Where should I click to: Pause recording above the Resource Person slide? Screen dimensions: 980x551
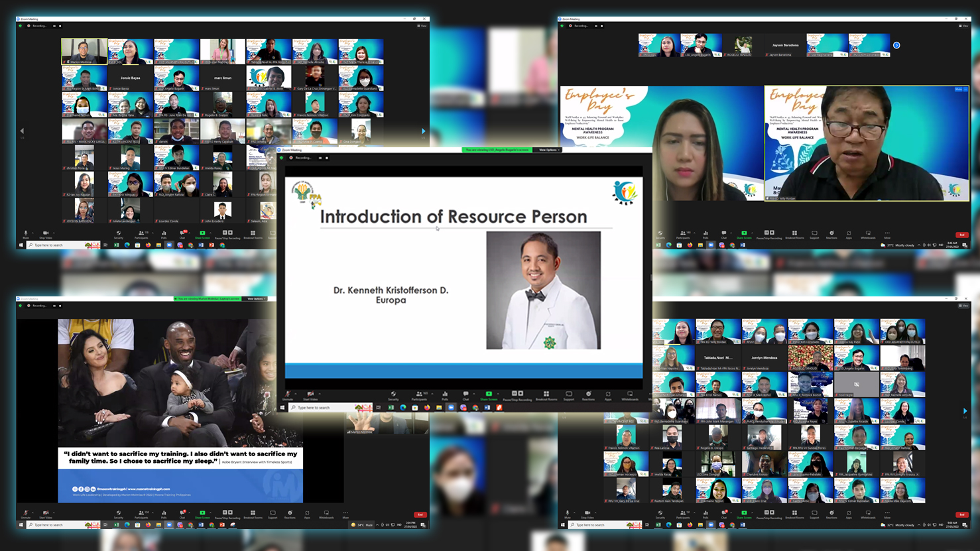coord(320,158)
